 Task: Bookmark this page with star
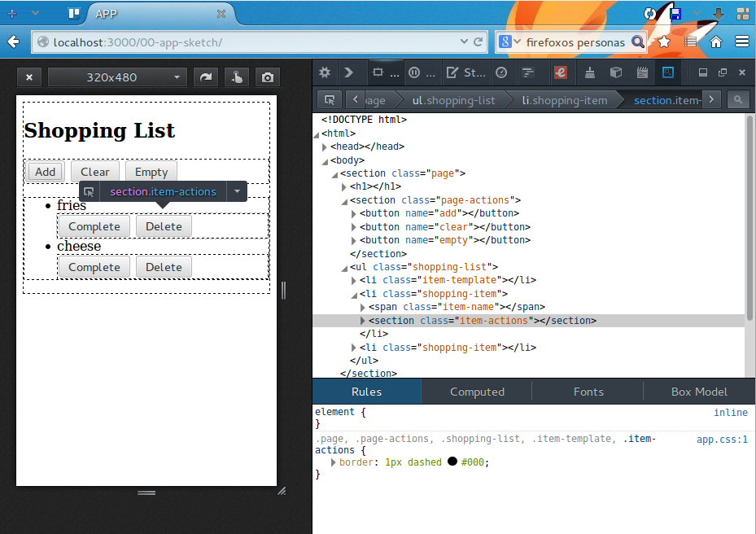664,42
